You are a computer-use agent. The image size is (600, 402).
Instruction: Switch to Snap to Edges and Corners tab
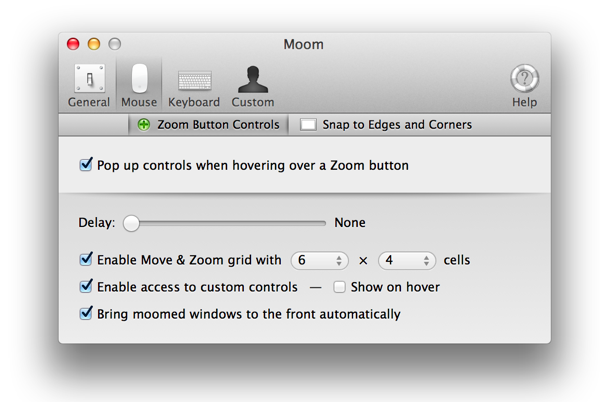pyautogui.click(x=386, y=125)
